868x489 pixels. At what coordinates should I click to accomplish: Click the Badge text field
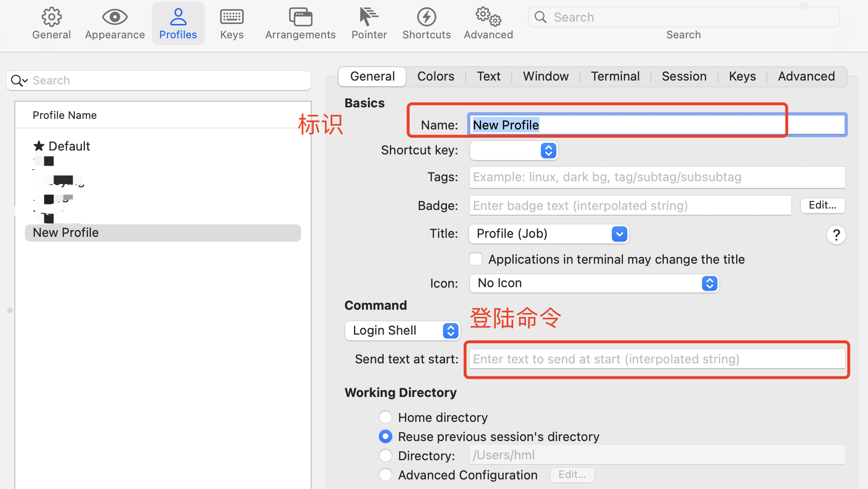[x=630, y=206]
